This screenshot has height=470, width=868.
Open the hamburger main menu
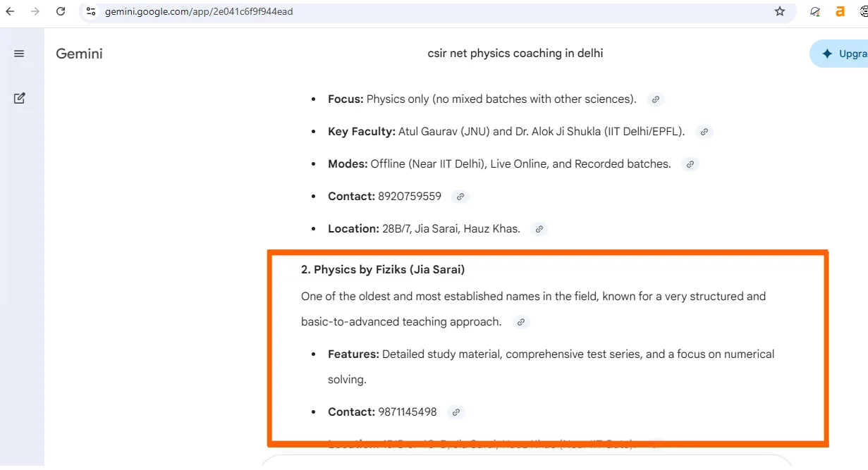19,54
